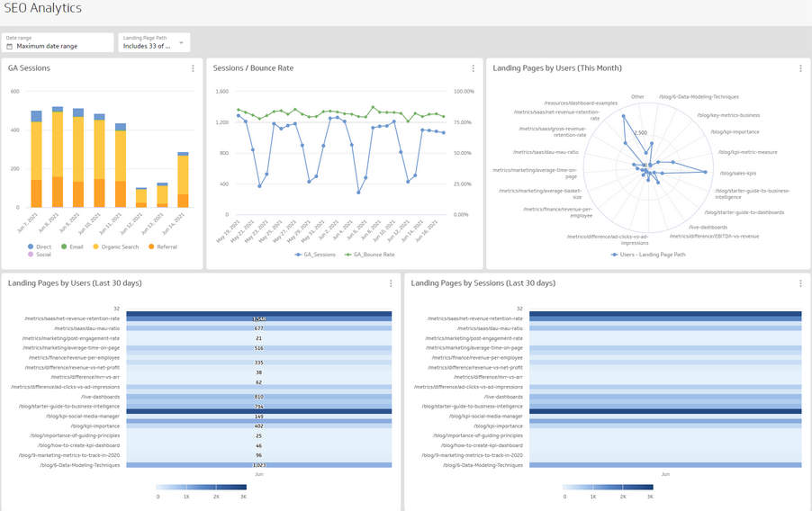Toggle the Direct legend series
Screen dimensions: 812x511
tap(40, 247)
